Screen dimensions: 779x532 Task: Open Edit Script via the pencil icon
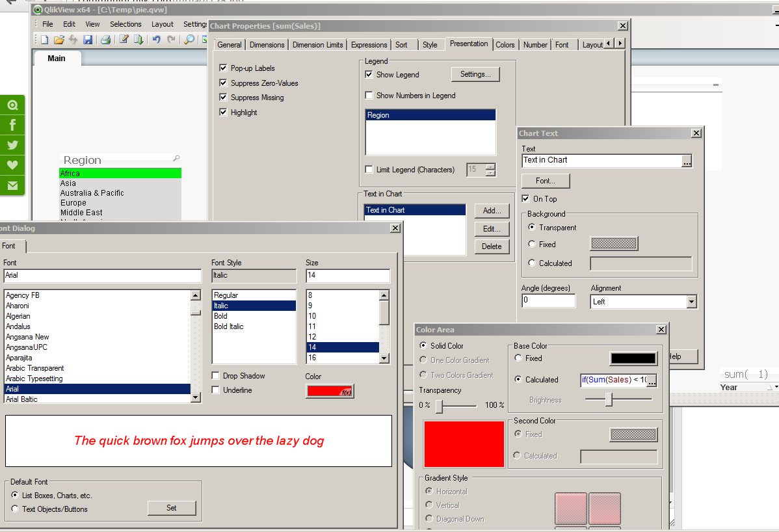(124, 39)
